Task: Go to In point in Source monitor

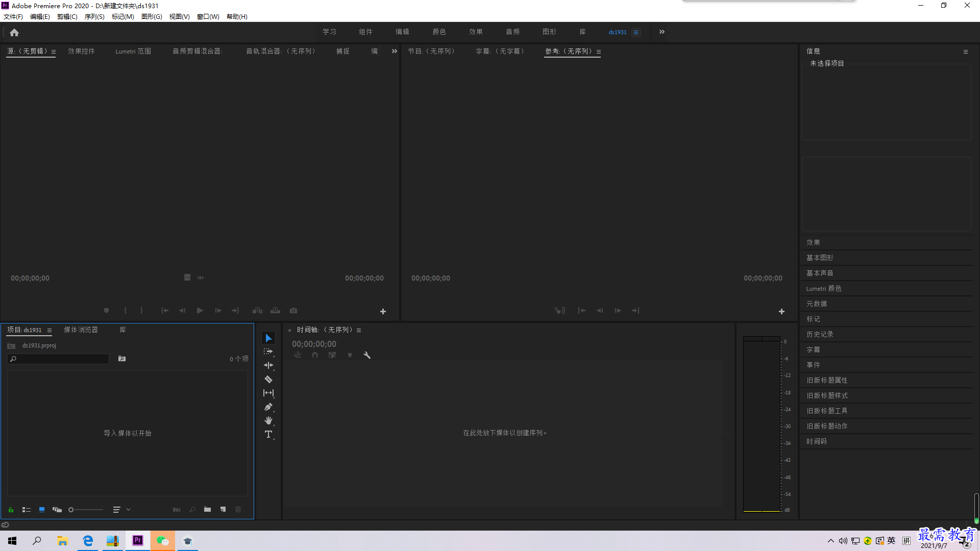Action: tap(165, 311)
